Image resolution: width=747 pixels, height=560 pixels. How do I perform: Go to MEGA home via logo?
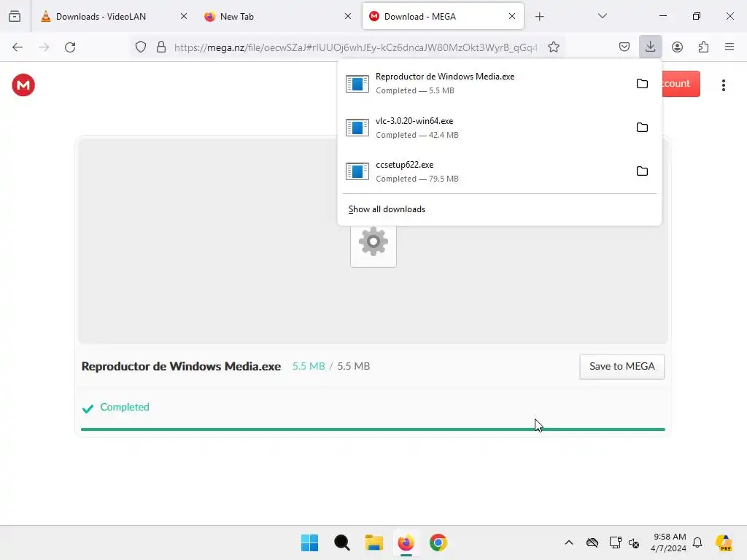(23, 85)
